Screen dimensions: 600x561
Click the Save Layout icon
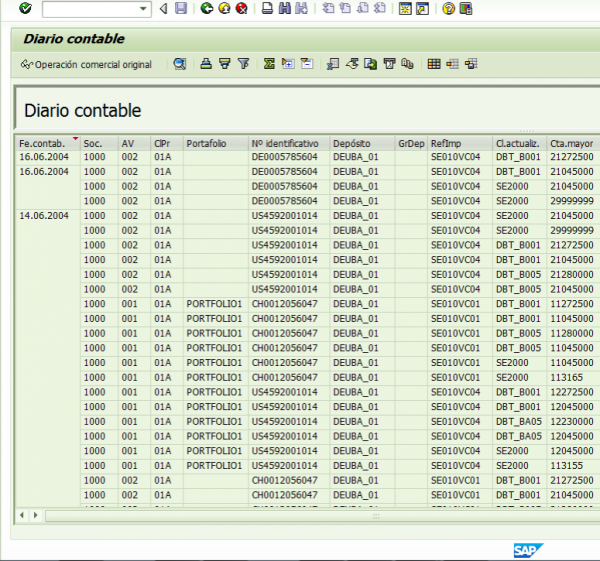coord(471,64)
